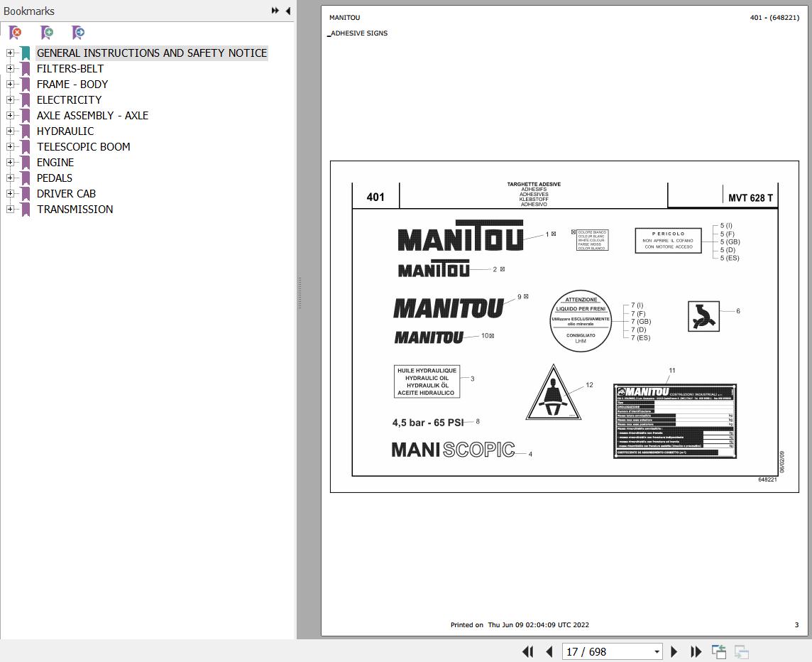The width and height of the screenshot is (812, 662).
Task: Click the expand-all double arrow in Bookmarks header
Action: click(x=275, y=11)
